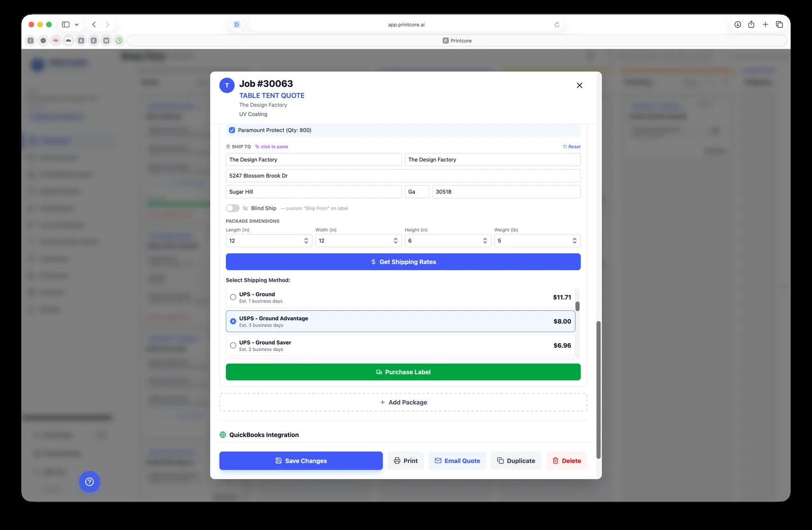Click Email Quote button
This screenshot has height=530, width=812.
[x=457, y=461]
